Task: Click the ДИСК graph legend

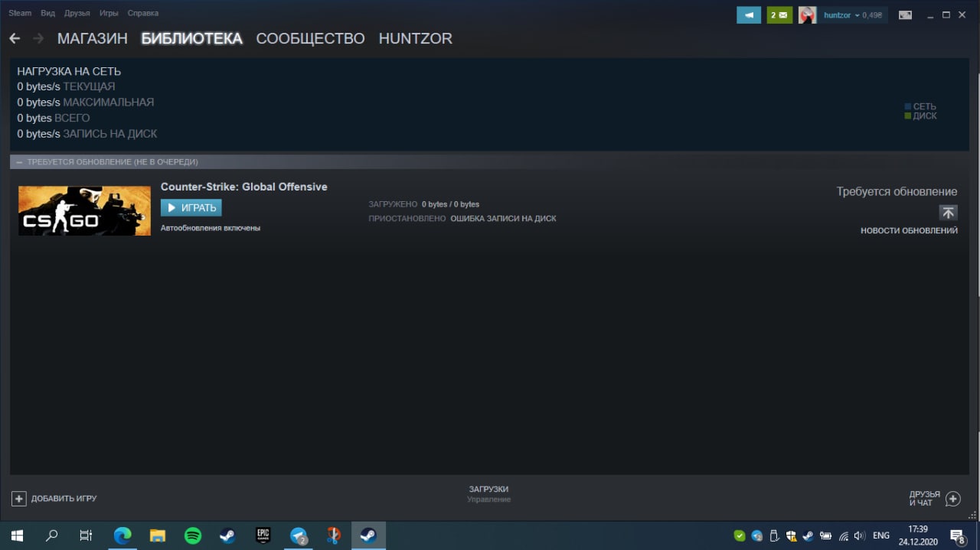Action: 920,116
